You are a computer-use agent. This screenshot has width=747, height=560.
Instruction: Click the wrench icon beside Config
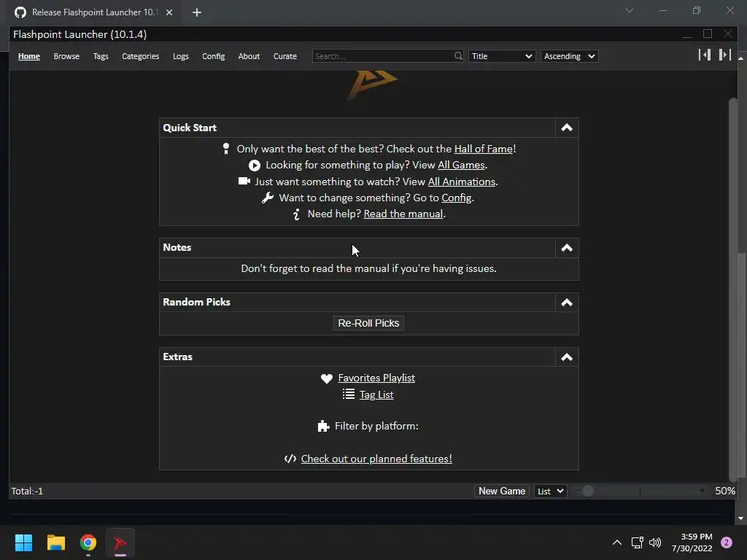click(268, 198)
